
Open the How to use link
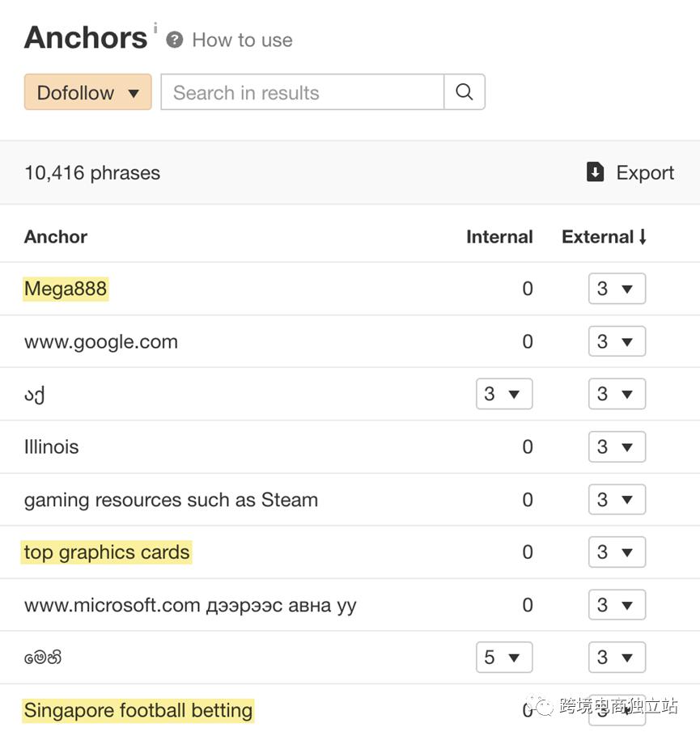click(x=242, y=40)
